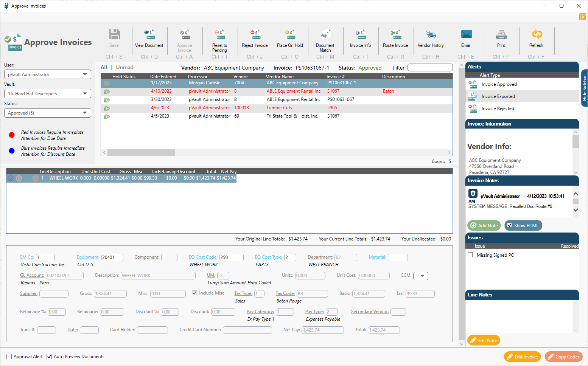Check Missing Signed PO issue
Viewport: 588px width, 366px height.
pos(470,255)
